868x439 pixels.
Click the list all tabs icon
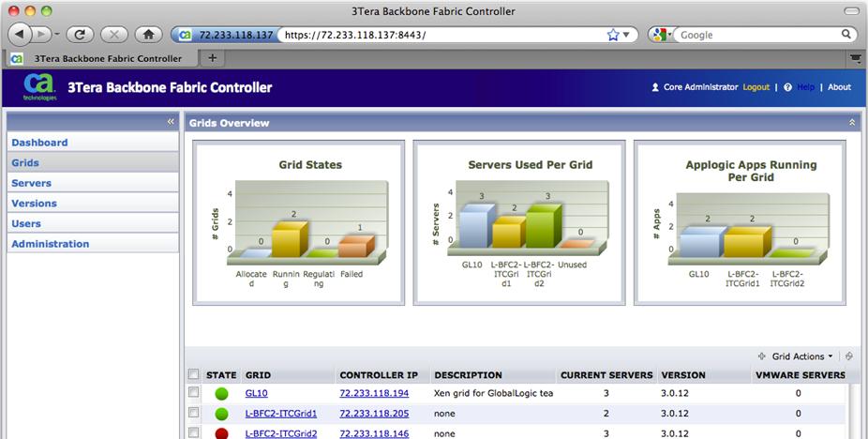click(856, 57)
